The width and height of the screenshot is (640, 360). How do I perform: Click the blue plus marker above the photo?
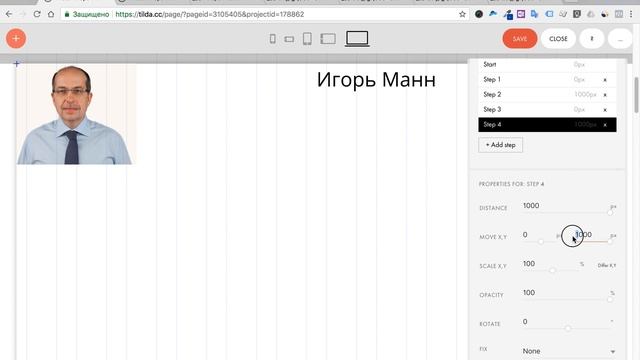[16, 64]
